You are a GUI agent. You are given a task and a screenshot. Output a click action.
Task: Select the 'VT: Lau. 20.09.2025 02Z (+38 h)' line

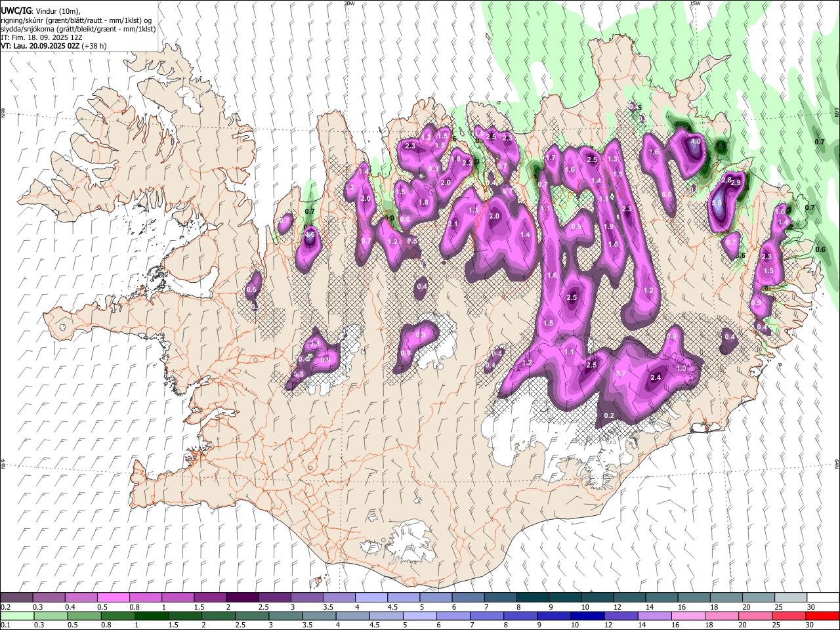[x=54, y=47]
